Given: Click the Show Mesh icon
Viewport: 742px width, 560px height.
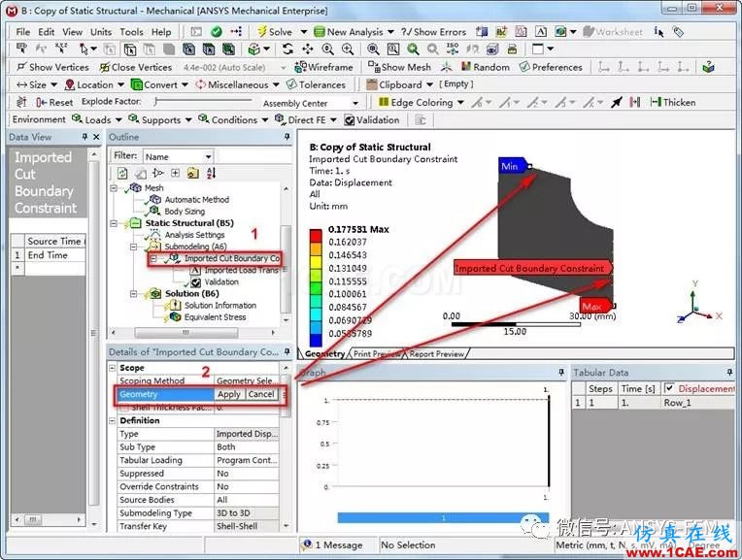Looking at the screenshot, I should [374, 67].
